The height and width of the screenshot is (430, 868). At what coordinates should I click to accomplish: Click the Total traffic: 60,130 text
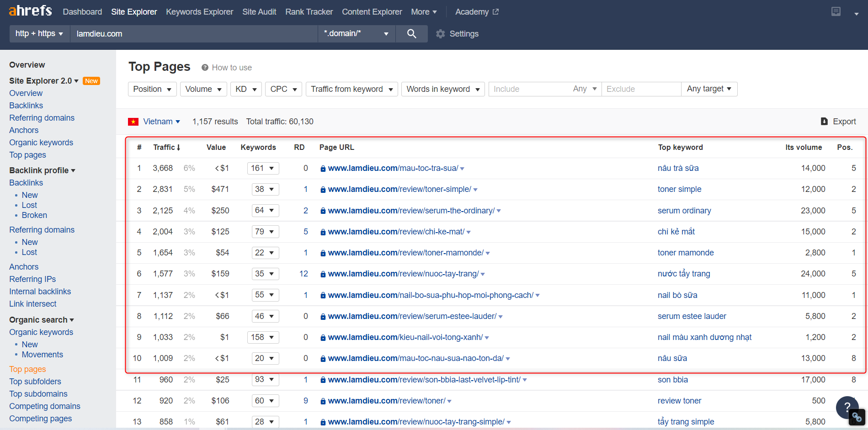tap(280, 122)
